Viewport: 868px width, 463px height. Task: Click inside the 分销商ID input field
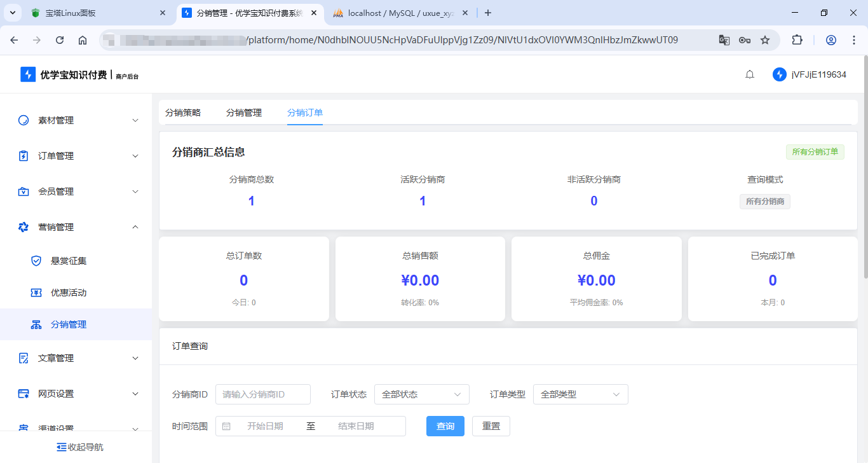point(262,394)
